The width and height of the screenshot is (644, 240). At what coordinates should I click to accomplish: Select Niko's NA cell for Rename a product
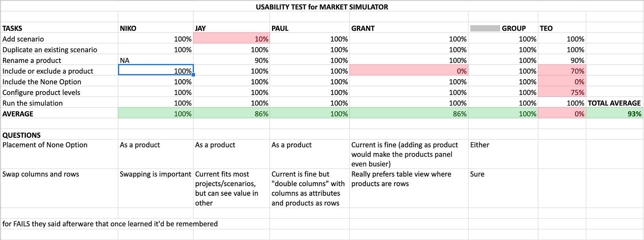point(156,60)
